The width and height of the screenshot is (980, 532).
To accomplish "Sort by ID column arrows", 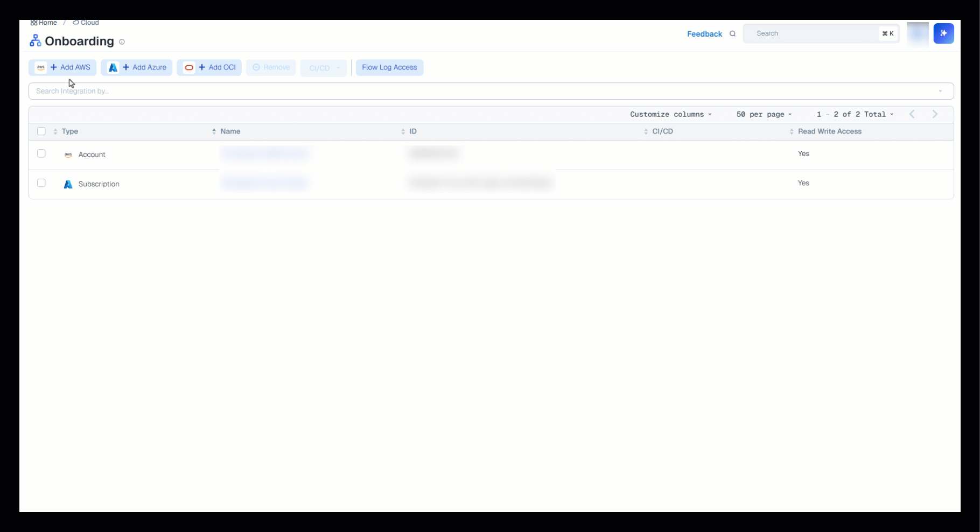I will pyautogui.click(x=403, y=131).
